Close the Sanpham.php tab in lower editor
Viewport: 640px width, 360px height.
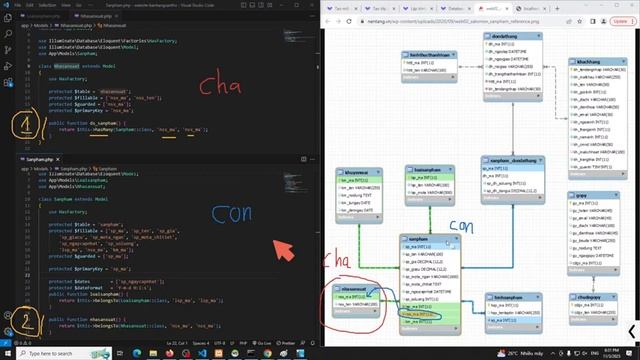pos(58,159)
